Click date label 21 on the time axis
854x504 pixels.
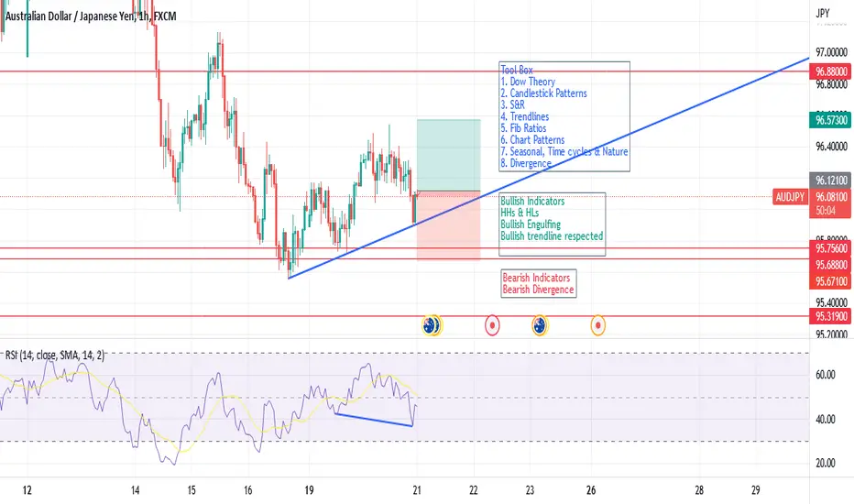tap(417, 490)
